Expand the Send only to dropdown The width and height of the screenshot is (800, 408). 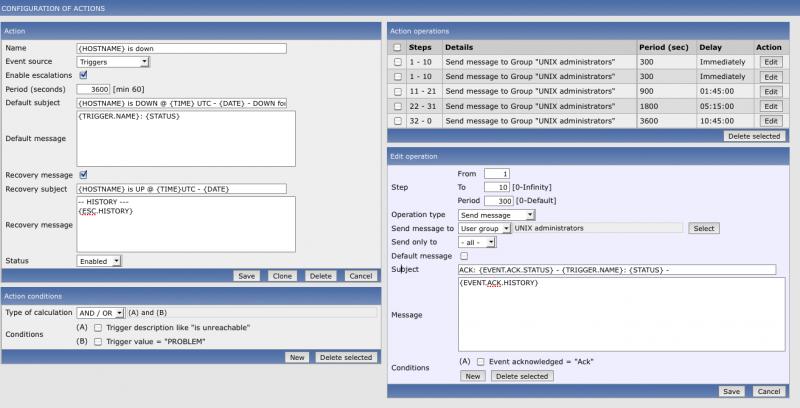476,242
